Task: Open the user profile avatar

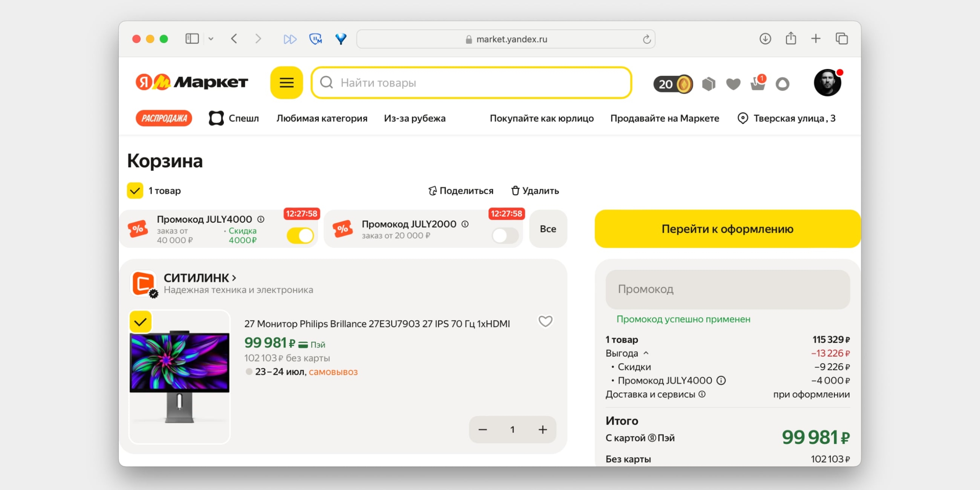Action: (827, 83)
